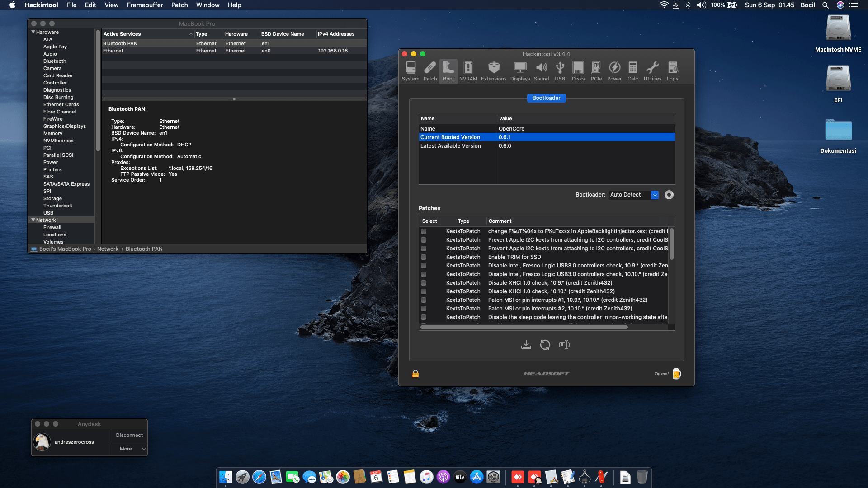
Task: Click Network in the System Information path bar
Action: [108, 249]
